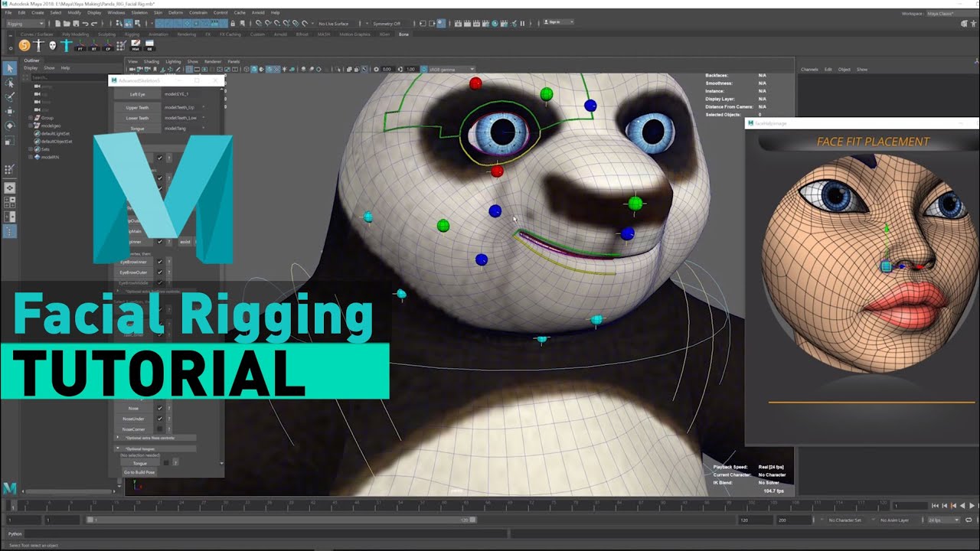Open the Deform menu
Screen dimensions: 980x551
click(175, 13)
